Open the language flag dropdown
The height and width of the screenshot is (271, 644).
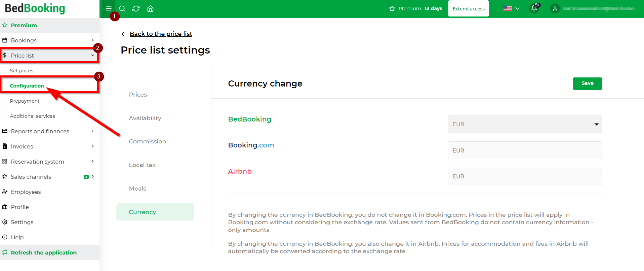tap(511, 8)
